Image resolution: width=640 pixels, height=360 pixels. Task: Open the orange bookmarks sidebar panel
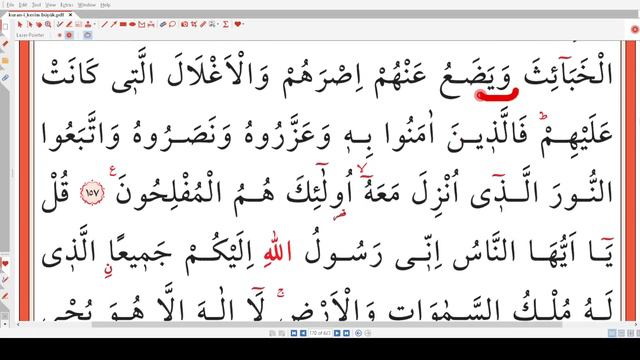tap(5, 61)
